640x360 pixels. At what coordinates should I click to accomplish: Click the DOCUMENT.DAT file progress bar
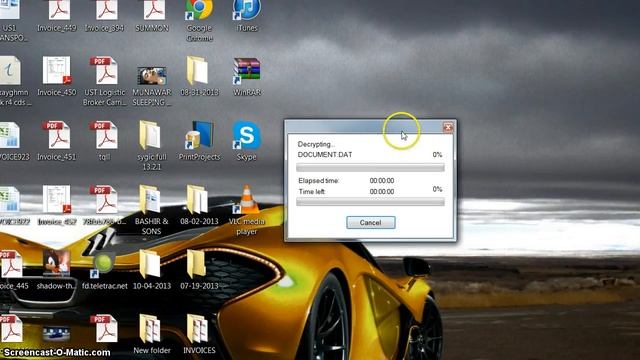point(371,167)
